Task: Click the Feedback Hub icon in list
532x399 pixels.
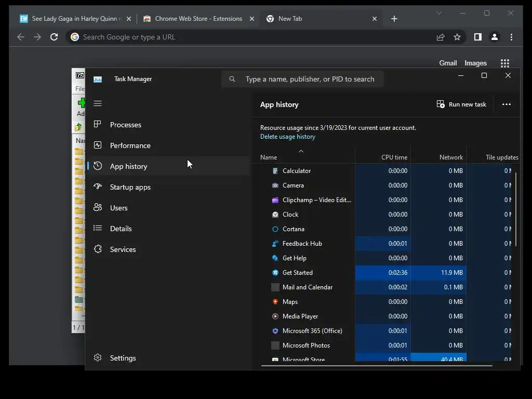Action: (275, 244)
